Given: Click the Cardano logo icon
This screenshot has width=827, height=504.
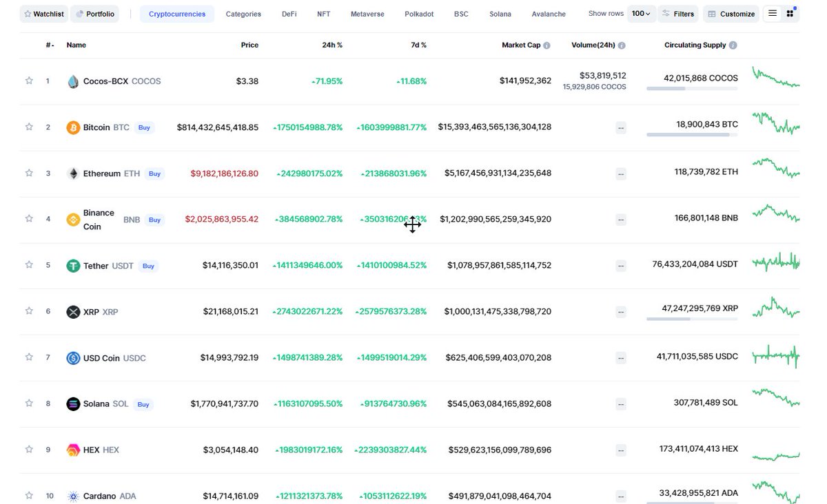Looking at the screenshot, I should coord(73,496).
